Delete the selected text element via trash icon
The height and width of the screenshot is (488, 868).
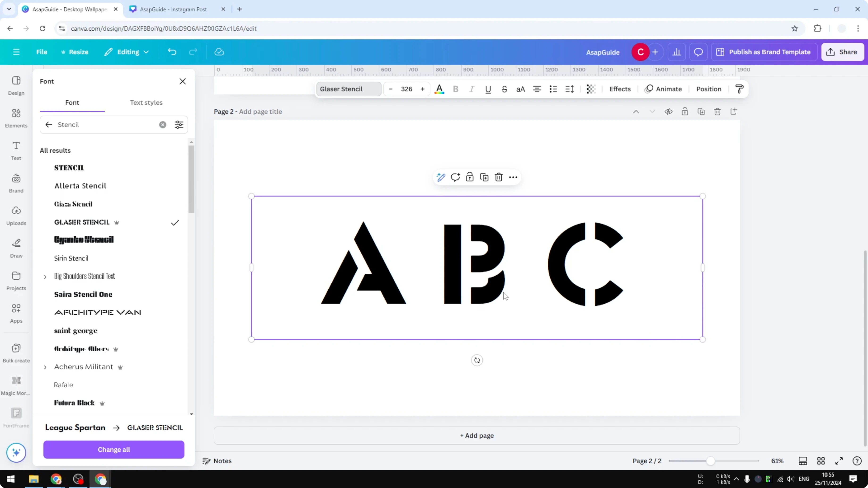tap(499, 177)
